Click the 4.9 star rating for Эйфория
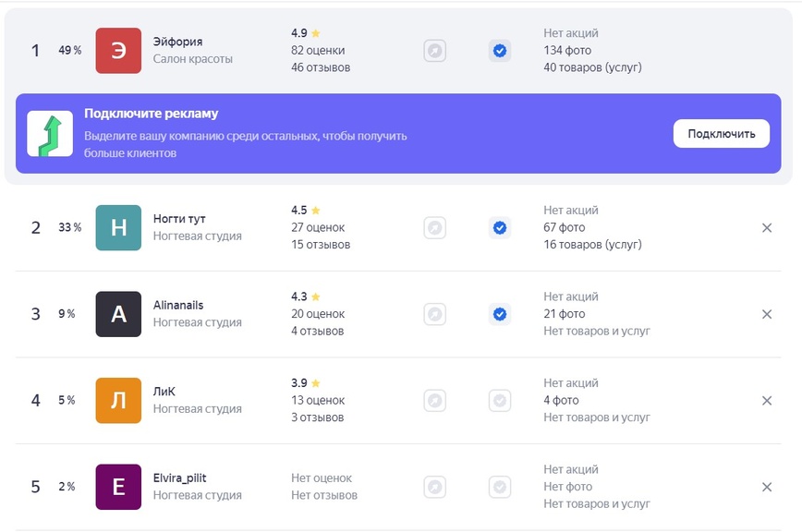This screenshot has height=532, width=802. click(306, 33)
